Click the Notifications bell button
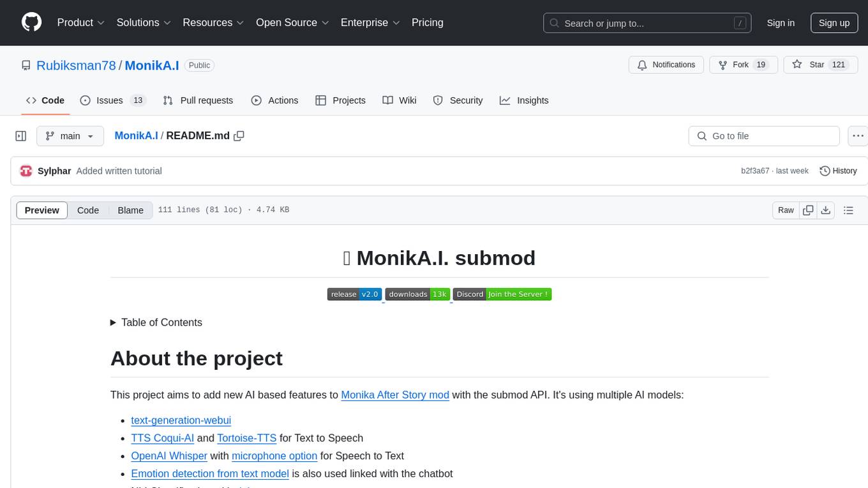The width and height of the screenshot is (868, 488). coord(666,65)
